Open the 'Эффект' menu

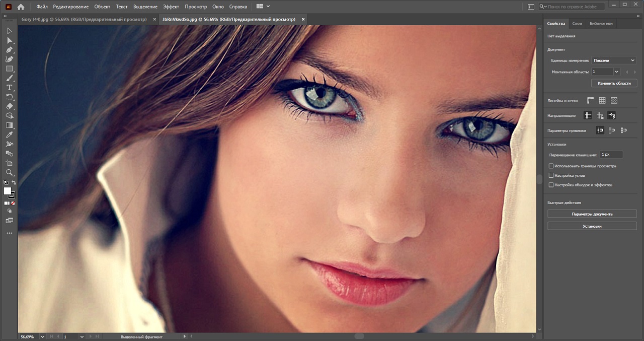pyautogui.click(x=171, y=7)
